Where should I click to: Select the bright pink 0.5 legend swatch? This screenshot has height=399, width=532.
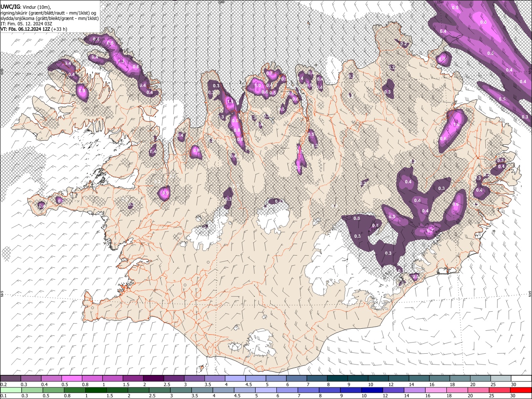pos(71,379)
